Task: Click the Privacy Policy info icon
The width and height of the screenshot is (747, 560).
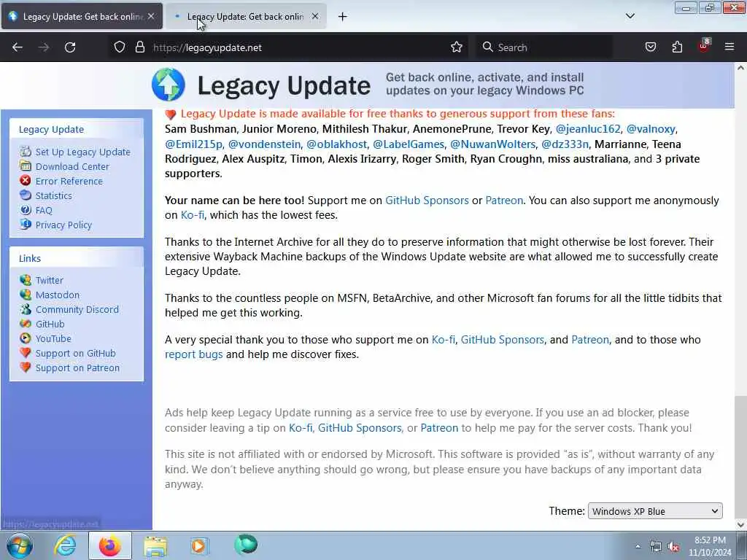Action: 26,225
